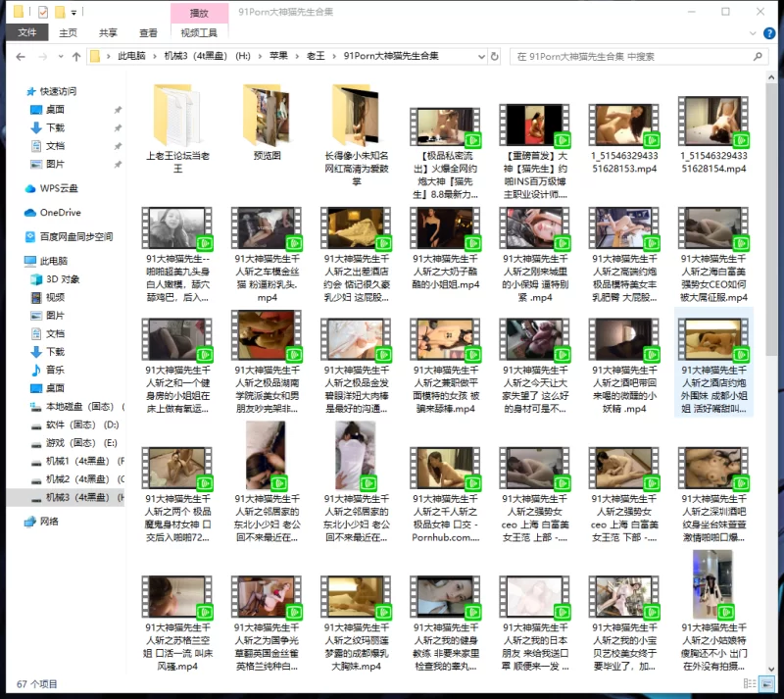The height and width of the screenshot is (699, 784).
Task: Click the 67 个项目 status bar text
Action: tap(37, 684)
